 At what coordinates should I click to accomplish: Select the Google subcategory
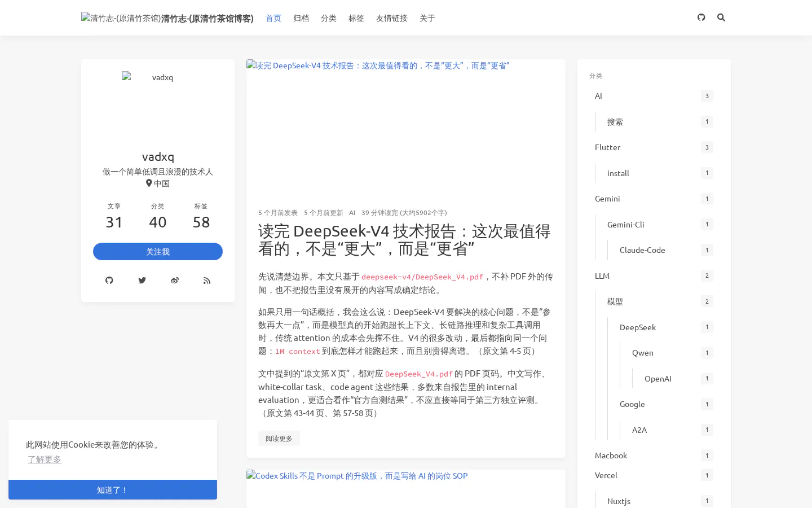point(667,404)
